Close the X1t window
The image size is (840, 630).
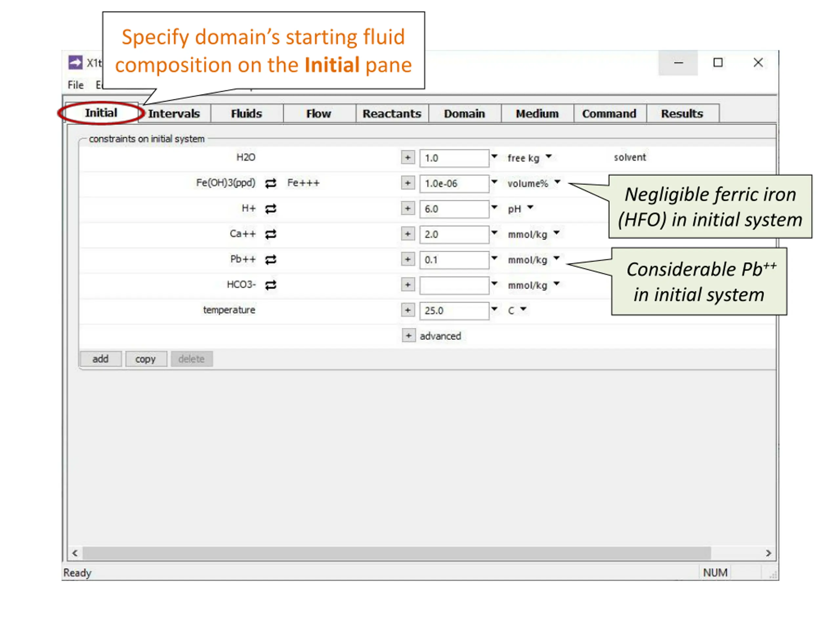coord(758,63)
